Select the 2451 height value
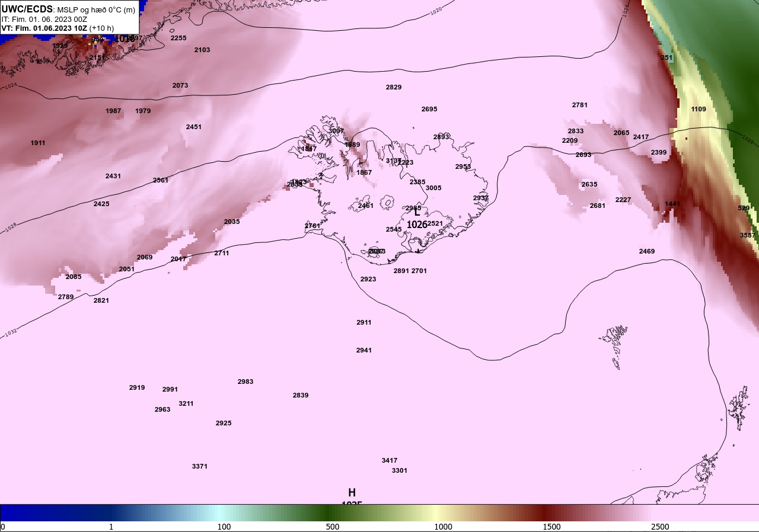The height and width of the screenshot is (532, 759). [x=194, y=127]
